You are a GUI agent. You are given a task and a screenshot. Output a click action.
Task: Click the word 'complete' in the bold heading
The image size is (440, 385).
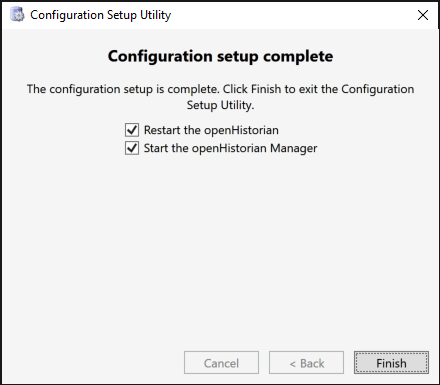pyautogui.click(x=298, y=57)
